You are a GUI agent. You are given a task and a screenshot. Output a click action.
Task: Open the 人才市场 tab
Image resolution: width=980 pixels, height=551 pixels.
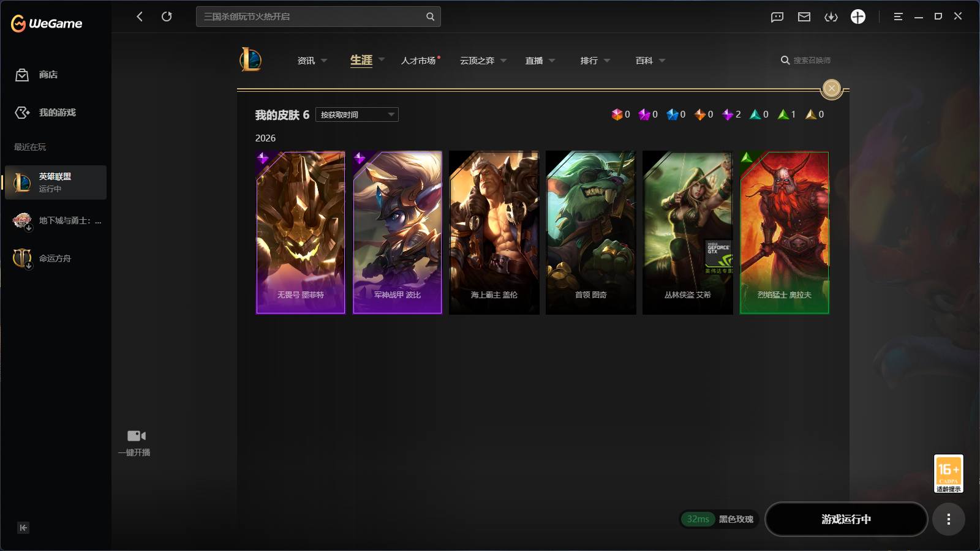[418, 61]
